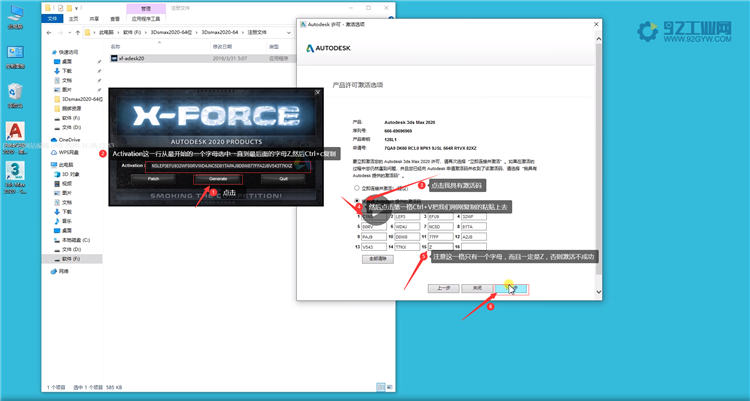Click activation code box 15 containing Z

[x=441, y=247]
